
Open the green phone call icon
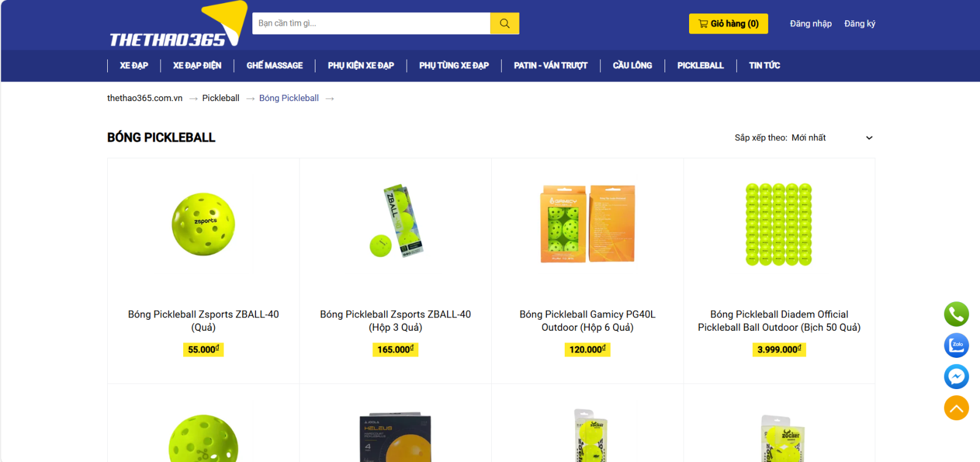(956, 314)
